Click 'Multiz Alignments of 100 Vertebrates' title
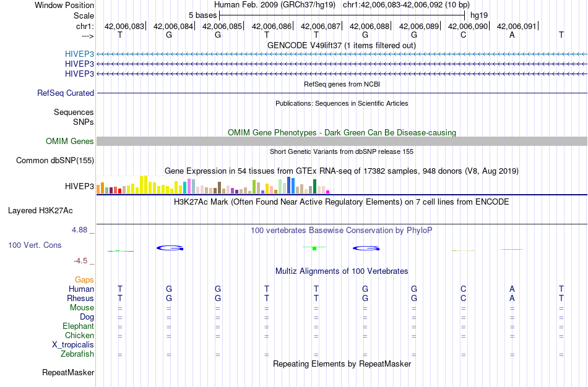Screen dimensions: 588x387 pyautogui.click(x=342, y=271)
